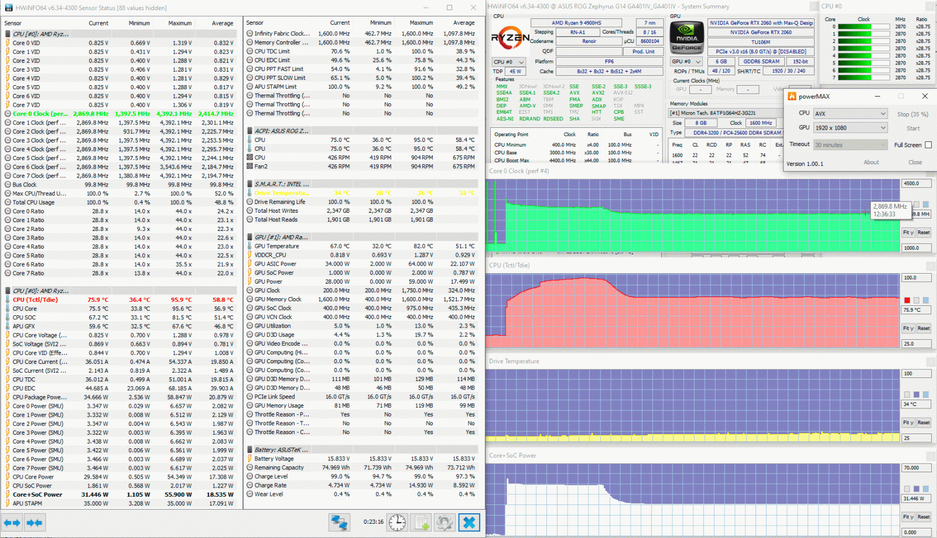Click Reset on CPU (Tctl/Tdie) graph
The height and width of the screenshot is (538, 937).
click(x=923, y=328)
